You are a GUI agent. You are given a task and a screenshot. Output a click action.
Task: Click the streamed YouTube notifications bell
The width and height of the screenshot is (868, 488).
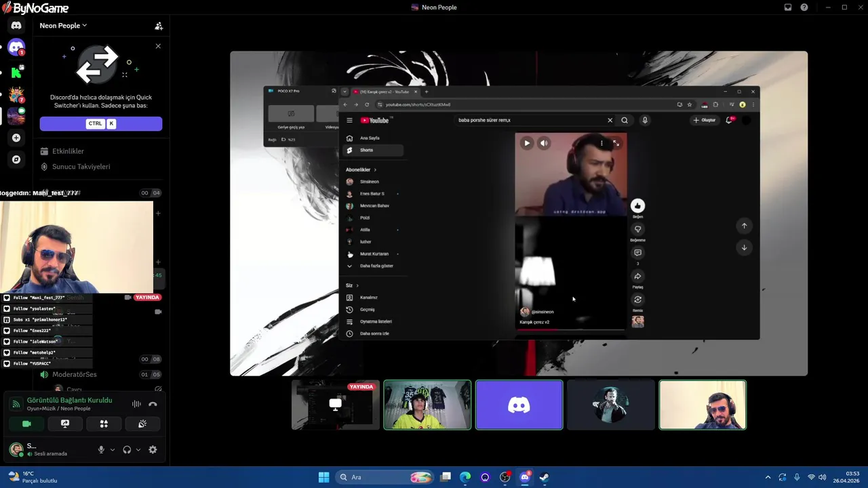[730, 120]
